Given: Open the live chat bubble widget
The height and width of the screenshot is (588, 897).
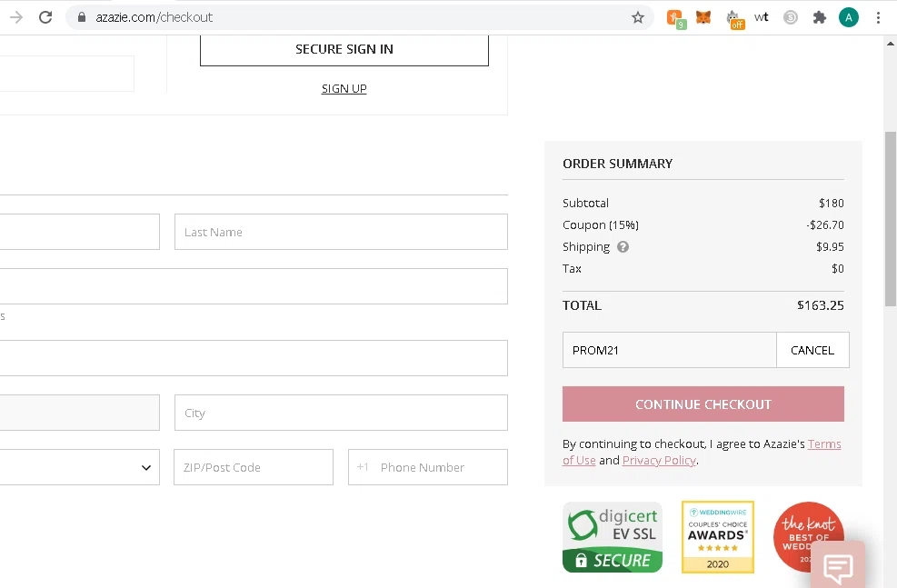Looking at the screenshot, I should pos(837,568).
